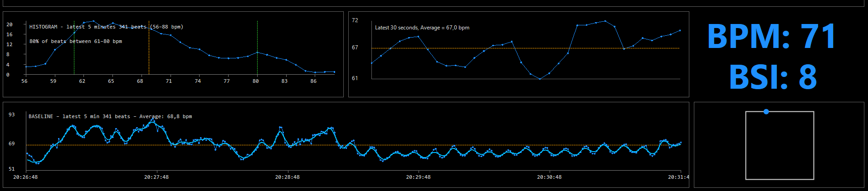Viewport: 868px width, 191px height.
Task: Click the BPM: 71 readout
Action: (771, 36)
